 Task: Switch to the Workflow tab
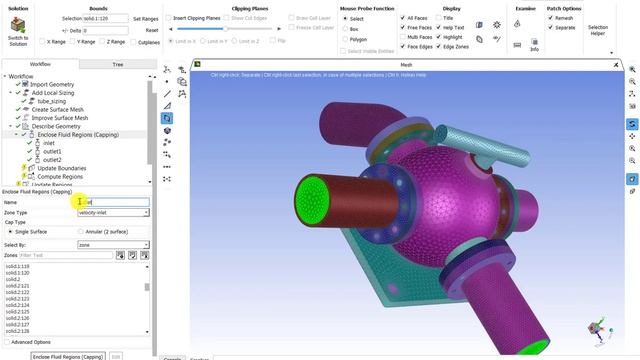(40, 64)
